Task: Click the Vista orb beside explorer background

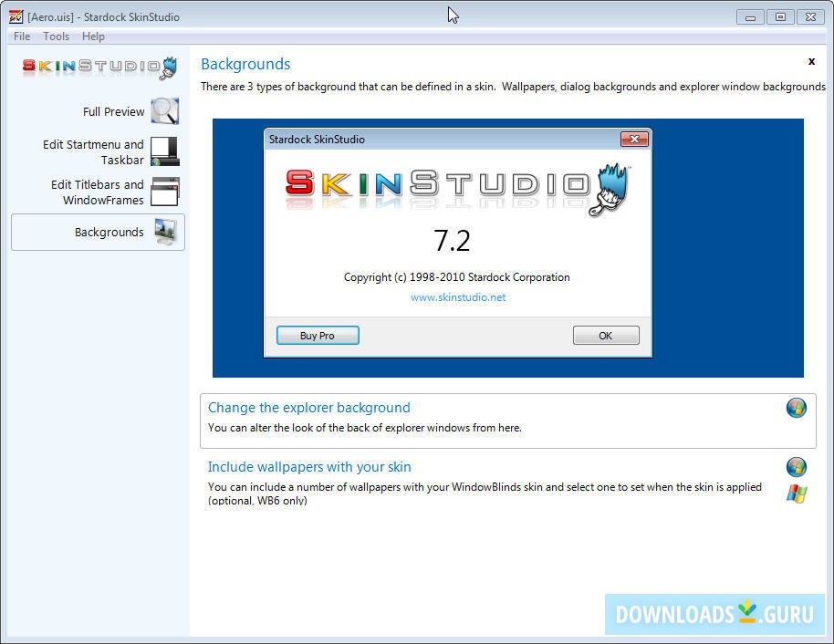Action: tap(797, 408)
